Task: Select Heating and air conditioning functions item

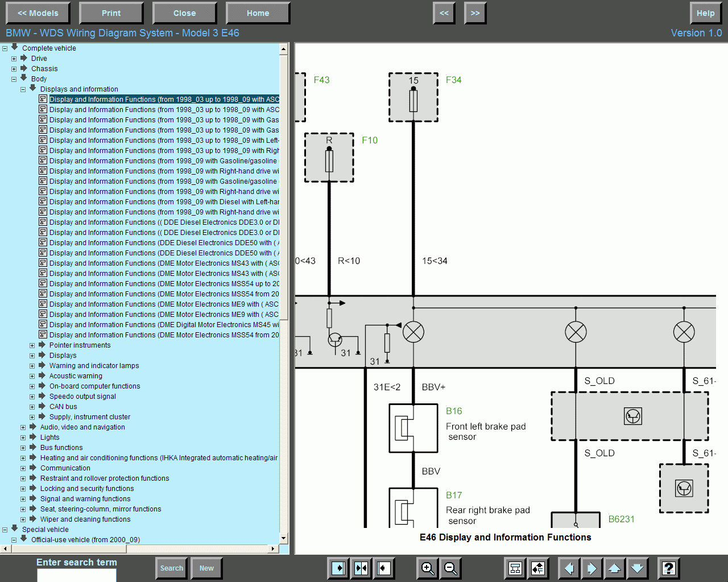Action: 159,458
